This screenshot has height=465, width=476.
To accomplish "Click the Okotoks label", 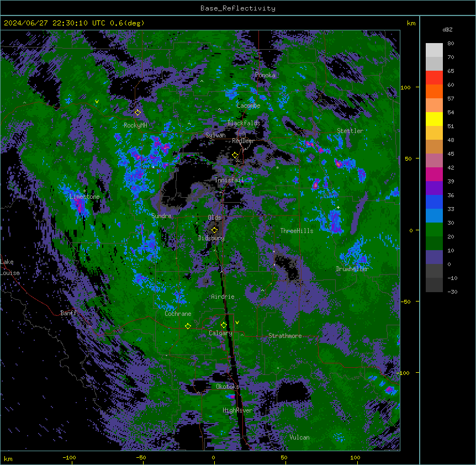I will (x=228, y=387).
